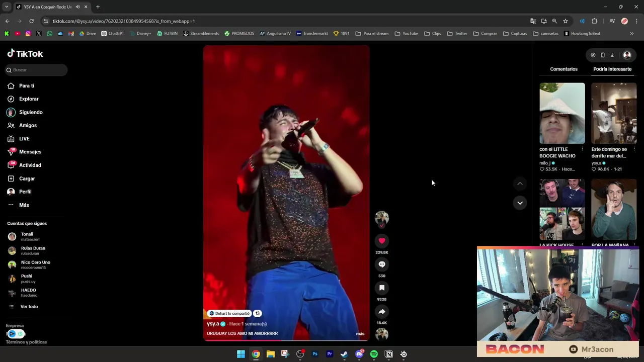644x362 pixels.
Task: Open the creator avatar above the heart
Action: click(x=382, y=218)
